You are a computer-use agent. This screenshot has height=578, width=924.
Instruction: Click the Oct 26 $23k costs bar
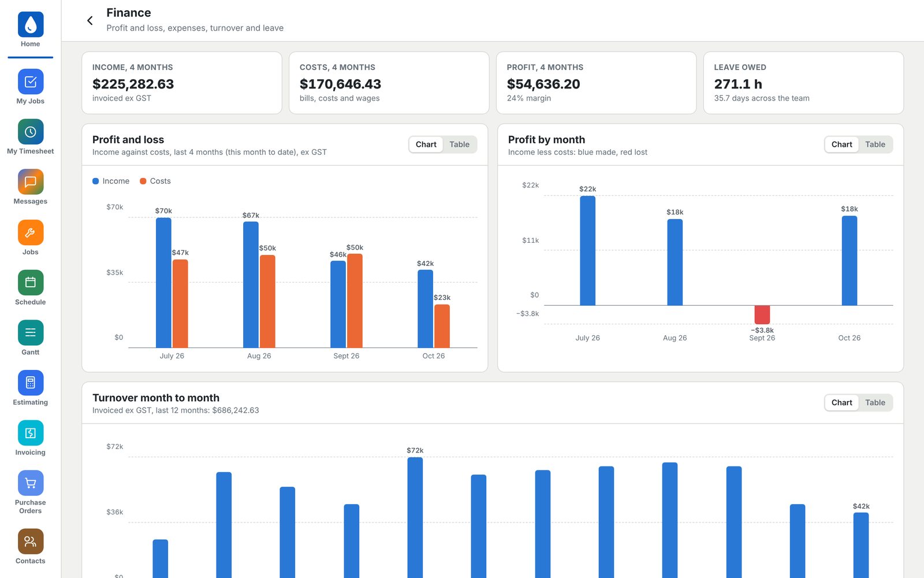coord(442,326)
